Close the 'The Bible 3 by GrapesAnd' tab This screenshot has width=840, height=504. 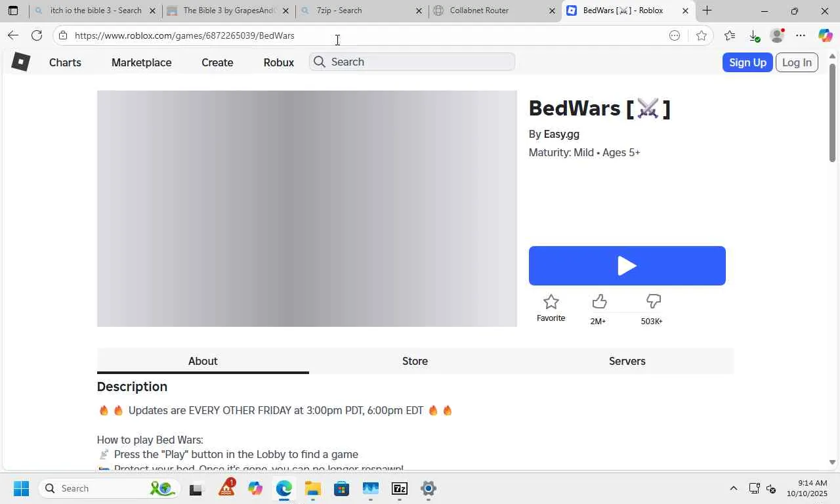pos(285,10)
